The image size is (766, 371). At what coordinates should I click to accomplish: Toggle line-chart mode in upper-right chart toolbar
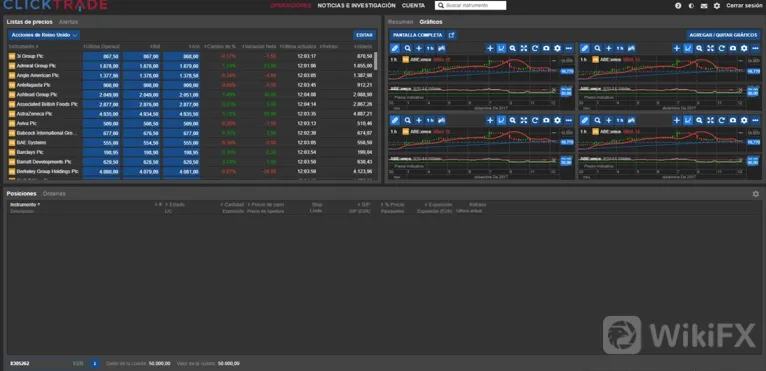pos(688,48)
